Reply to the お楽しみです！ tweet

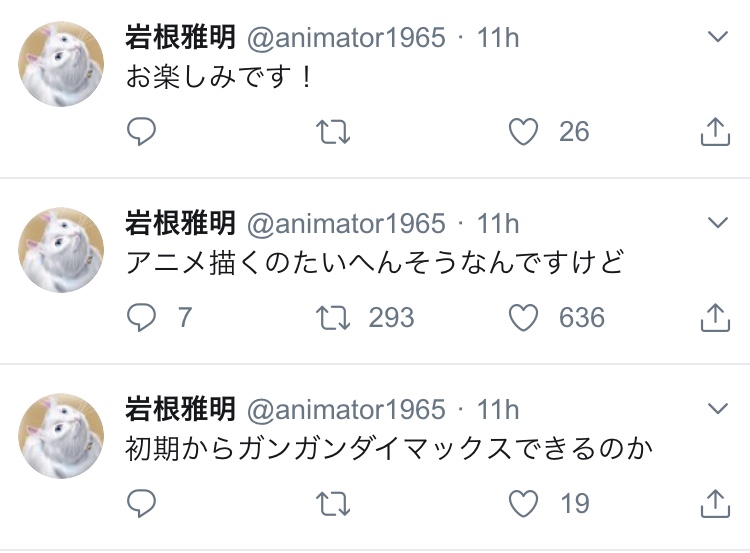pyautogui.click(x=142, y=132)
